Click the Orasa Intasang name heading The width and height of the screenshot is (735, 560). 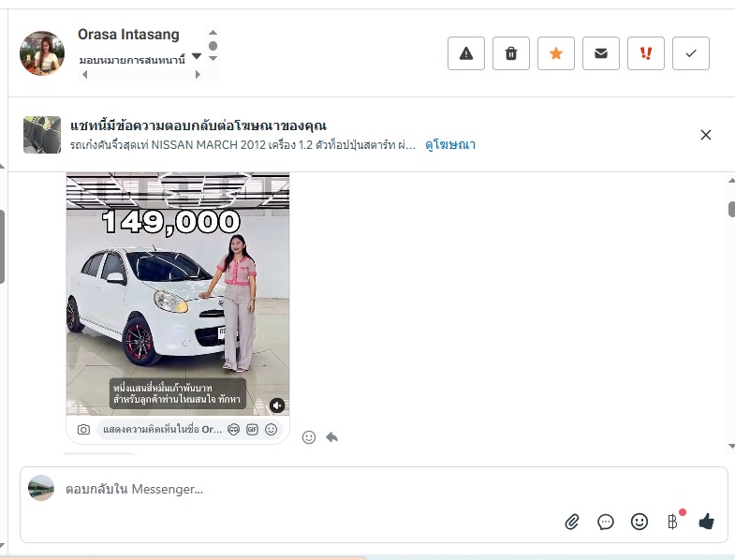[128, 35]
